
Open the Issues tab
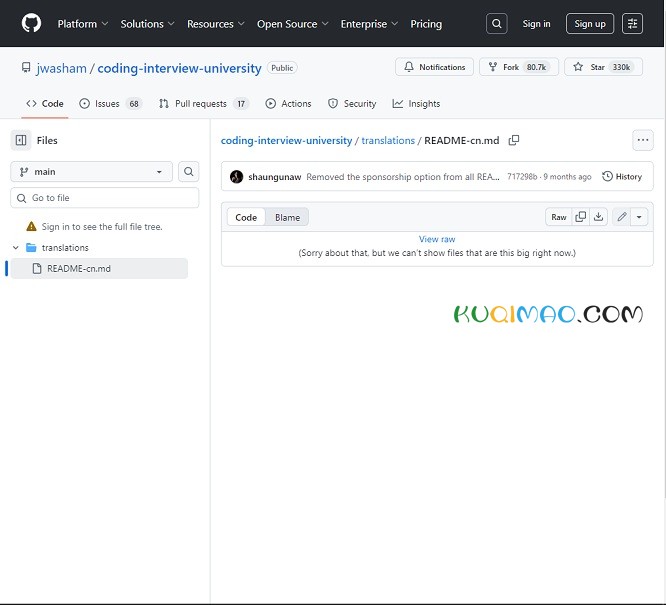point(110,104)
